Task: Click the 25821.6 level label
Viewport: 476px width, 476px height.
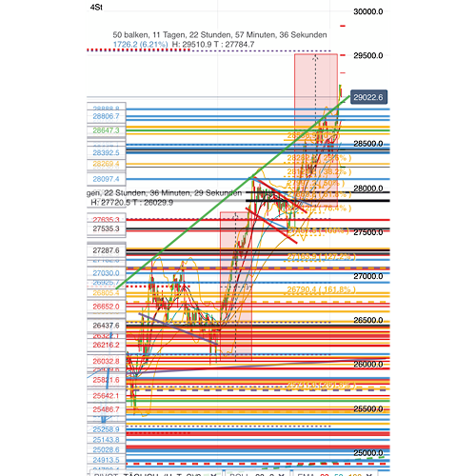Action: click(x=106, y=380)
